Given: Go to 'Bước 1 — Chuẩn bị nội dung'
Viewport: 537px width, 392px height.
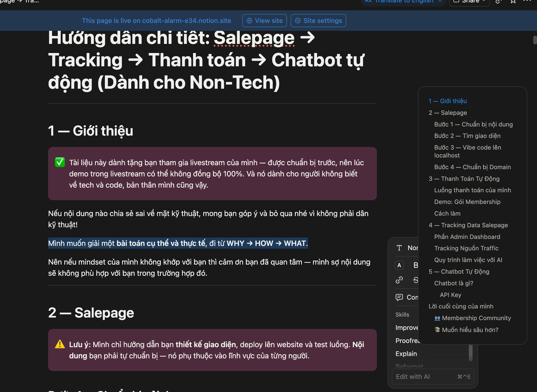Looking at the screenshot, I should [473, 124].
